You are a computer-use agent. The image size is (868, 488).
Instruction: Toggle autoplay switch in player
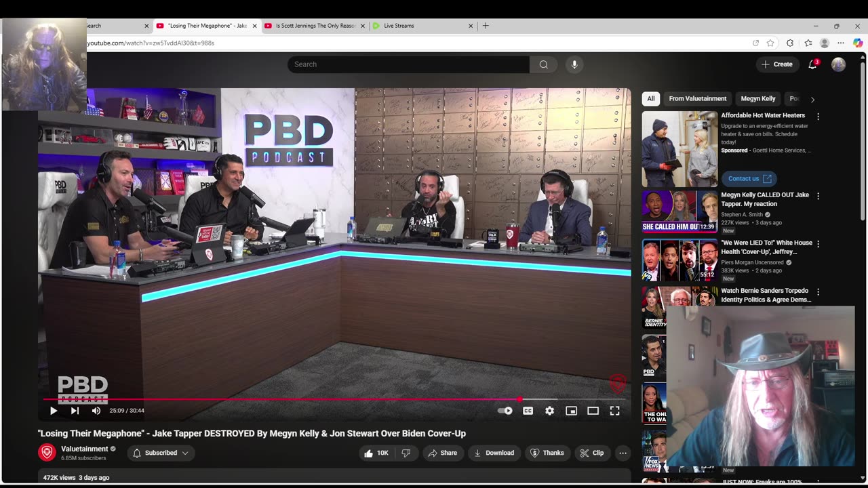(x=505, y=411)
